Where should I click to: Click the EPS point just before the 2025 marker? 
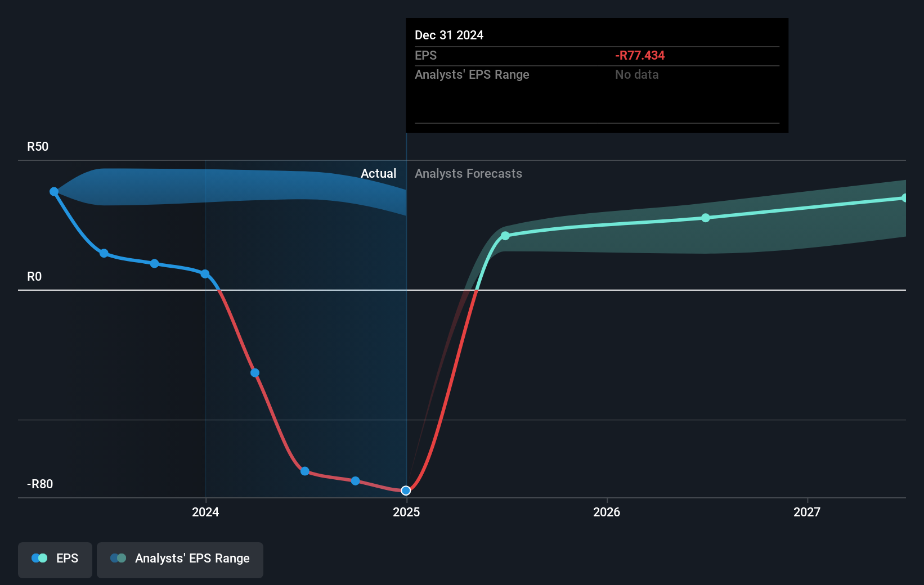(355, 481)
